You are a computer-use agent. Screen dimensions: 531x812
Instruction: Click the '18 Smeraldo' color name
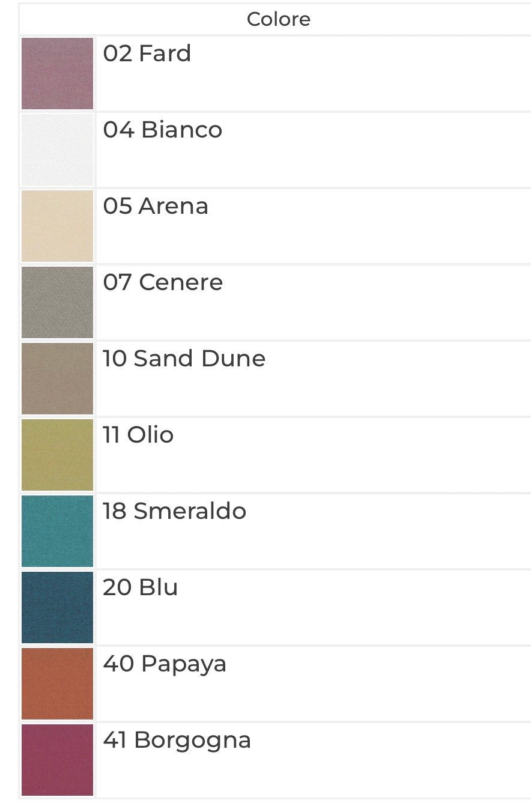[175, 511]
